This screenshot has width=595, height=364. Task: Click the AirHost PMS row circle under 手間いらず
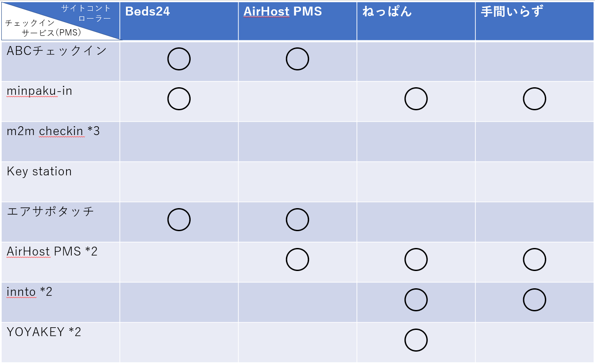(534, 260)
